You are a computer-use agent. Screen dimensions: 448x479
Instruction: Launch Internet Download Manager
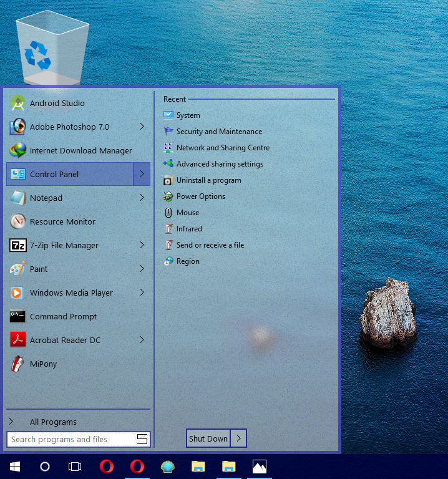(x=80, y=151)
